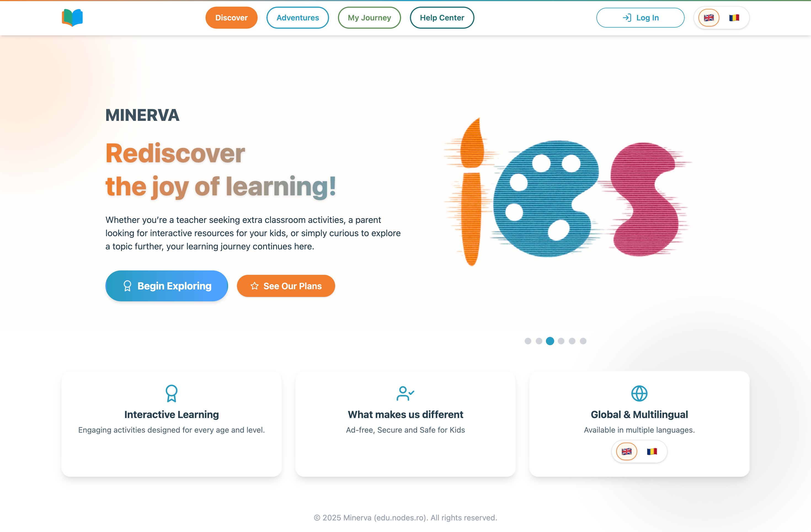Click the Interactive Learning ribbon badge icon
Image resolution: width=811 pixels, height=532 pixels.
pos(171,393)
